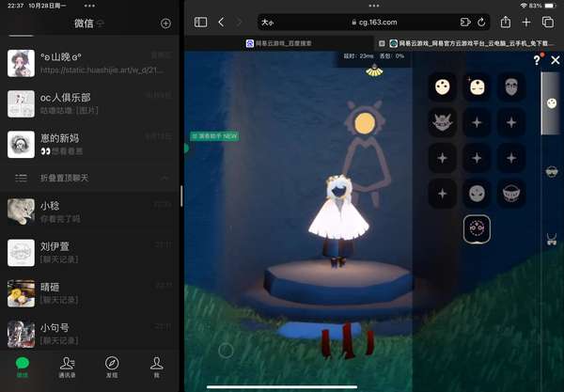
Task: Select the white mask with sparkle
Action: point(477,86)
